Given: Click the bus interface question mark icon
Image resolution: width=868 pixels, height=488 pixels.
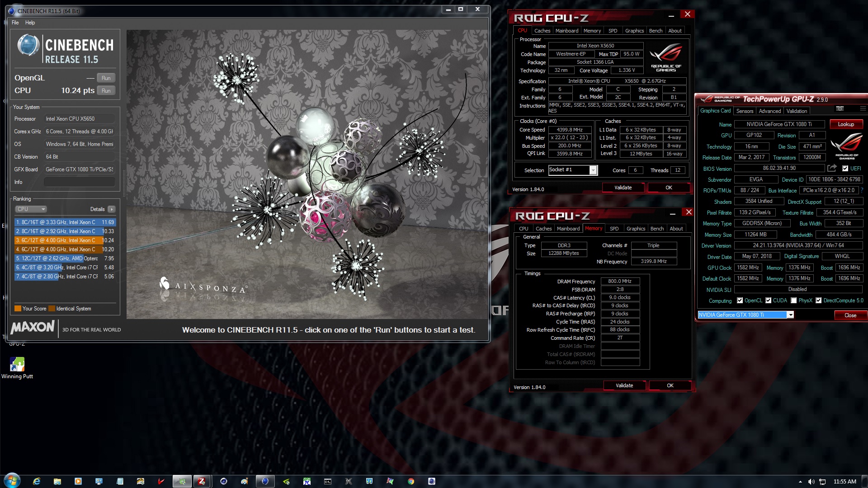Looking at the screenshot, I should [x=862, y=190].
